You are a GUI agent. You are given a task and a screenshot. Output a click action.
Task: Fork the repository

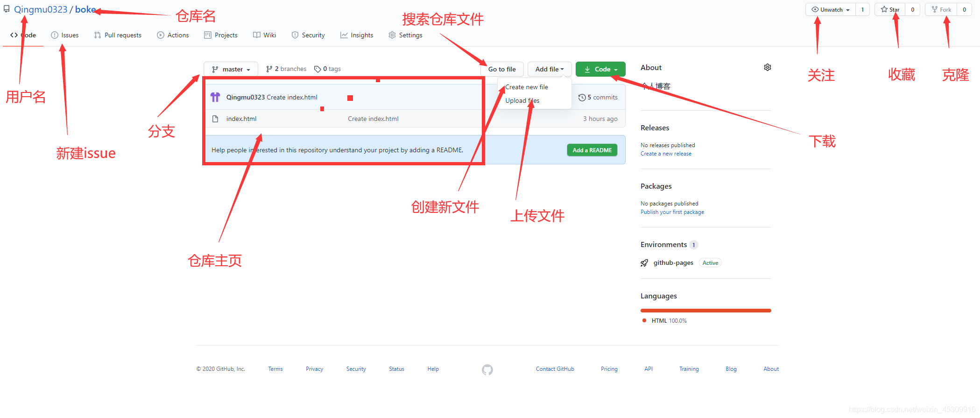pos(941,9)
